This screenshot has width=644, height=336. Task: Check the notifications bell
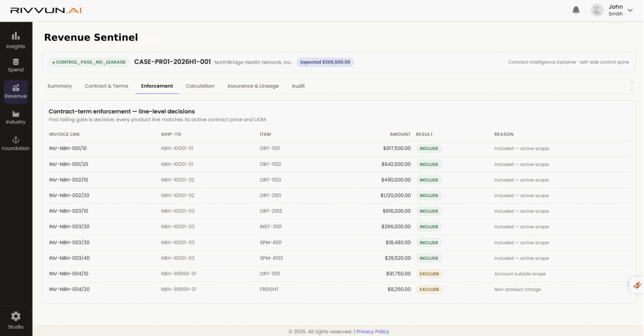576,10
